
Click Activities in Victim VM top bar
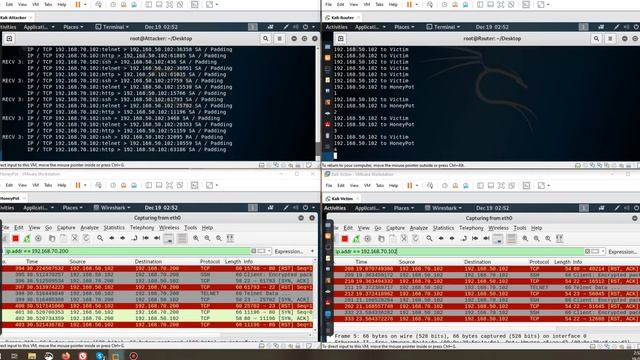335,208
